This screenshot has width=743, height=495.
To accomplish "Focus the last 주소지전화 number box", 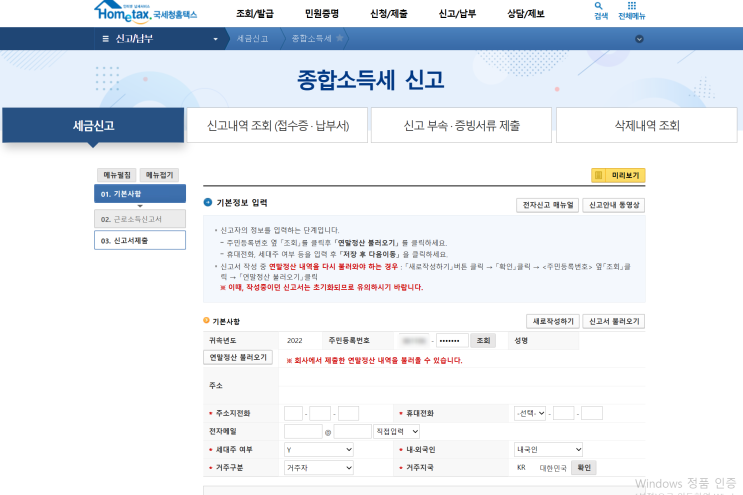I will (x=348, y=414).
